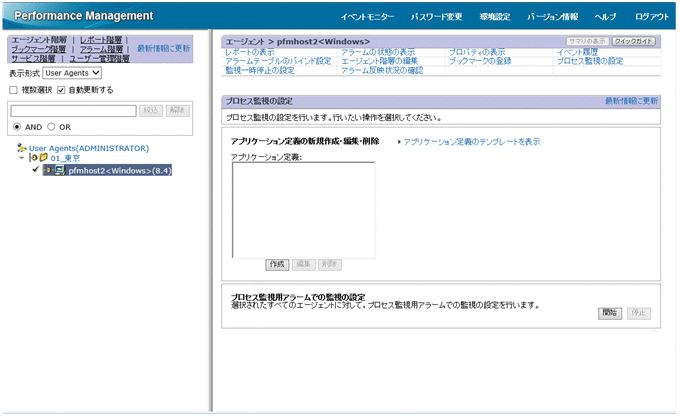Select pfmhost2<Windows>(8.4) tree item
Image resolution: width=680 pixels, height=417 pixels.
pyautogui.click(x=120, y=170)
